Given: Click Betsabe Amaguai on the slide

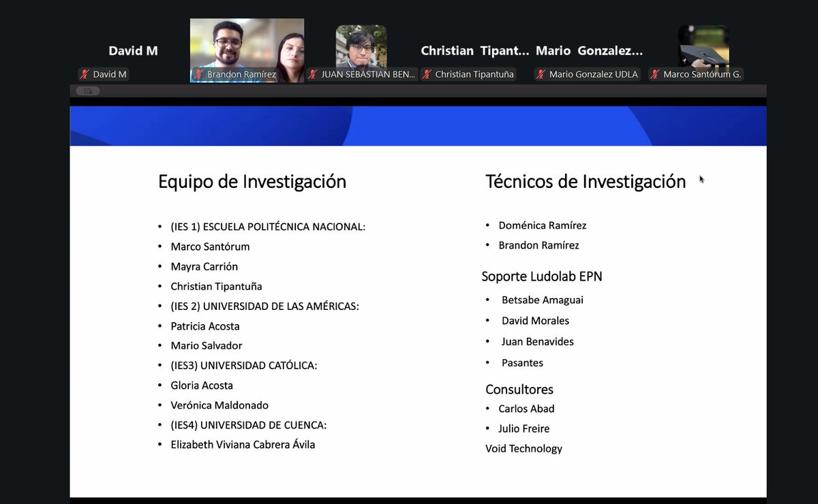Looking at the screenshot, I should pyautogui.click(x=543, y=300).
